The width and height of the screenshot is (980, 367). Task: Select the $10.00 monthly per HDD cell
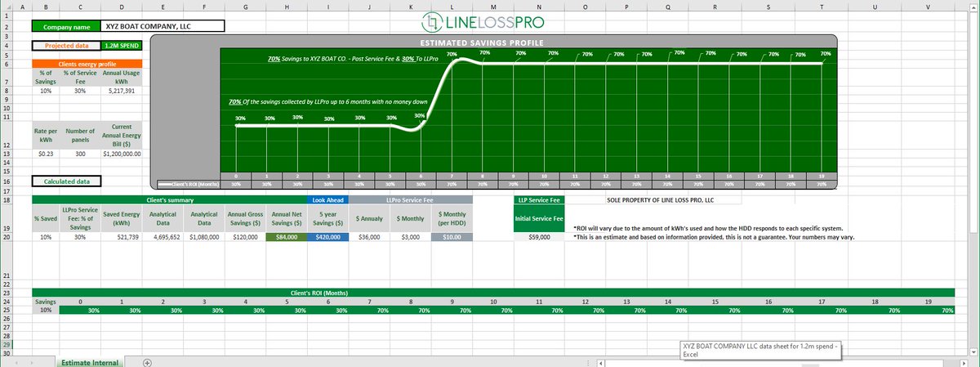pyautogui.click(x=451, y=237)
